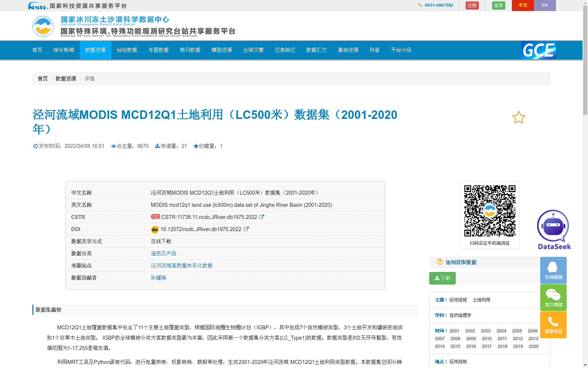The width and height of the screenshot is (588, 368).
Task: Open 泾河流域高质量体系化数据 source link
Action: (182, 266)
